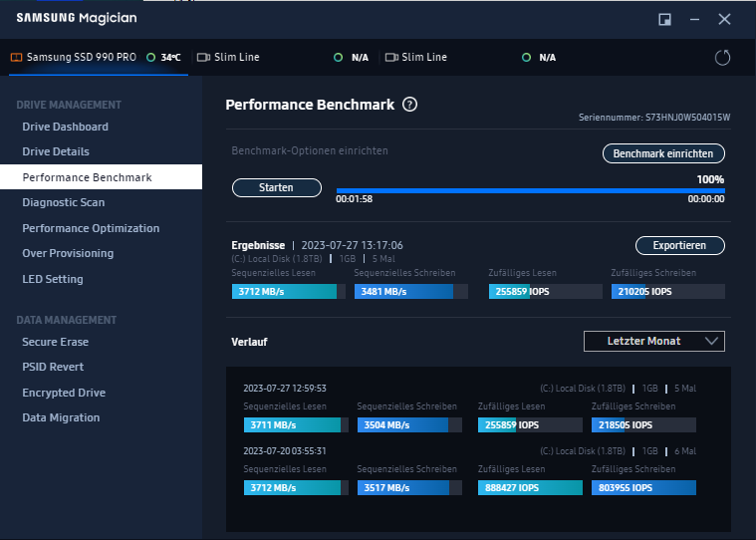
Task: Open Data Migration tool
Action: [61, 417]
